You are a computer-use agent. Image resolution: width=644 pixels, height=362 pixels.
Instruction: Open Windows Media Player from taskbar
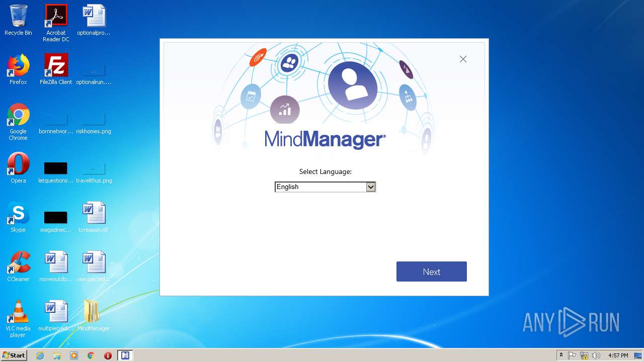[74, 355]
